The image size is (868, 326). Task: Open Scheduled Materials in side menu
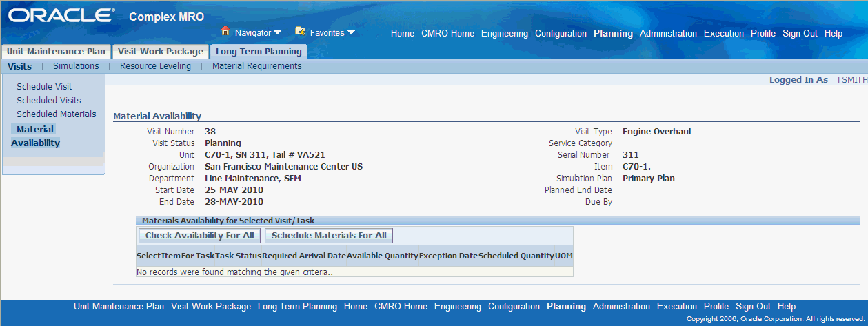tap(57, 114)
